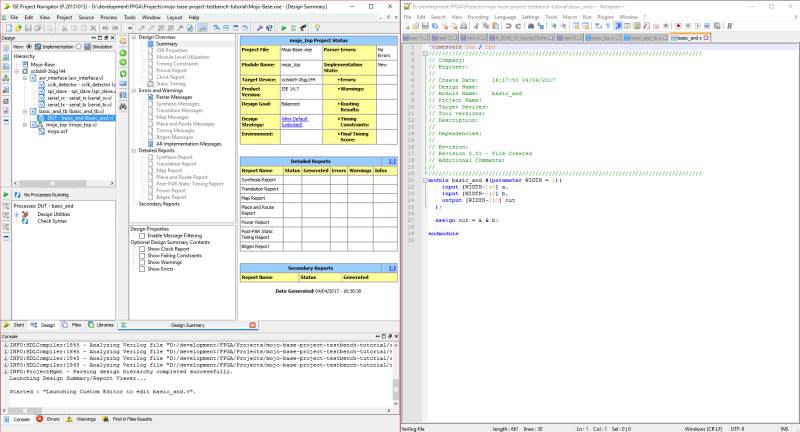The width and height of the screenshot is (800, 432).
Task: Click Warnings yellow triangle icon tab
Action: [69, 419]
